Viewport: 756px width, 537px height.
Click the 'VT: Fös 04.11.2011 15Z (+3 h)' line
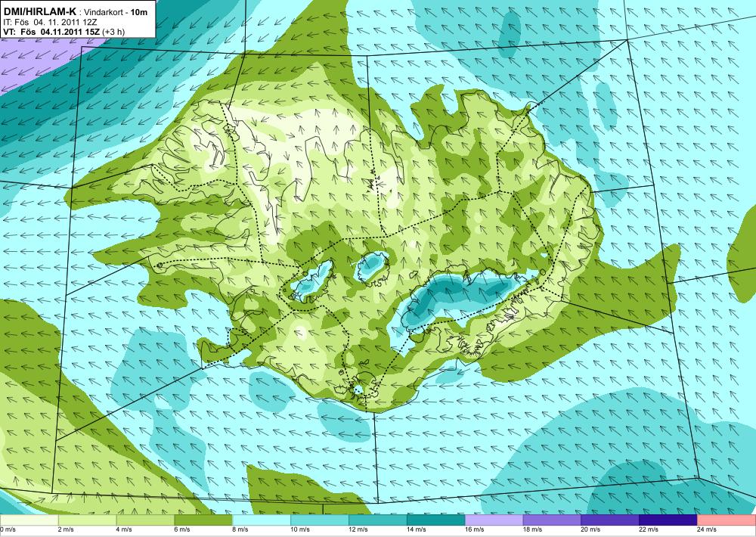[64, 32]
